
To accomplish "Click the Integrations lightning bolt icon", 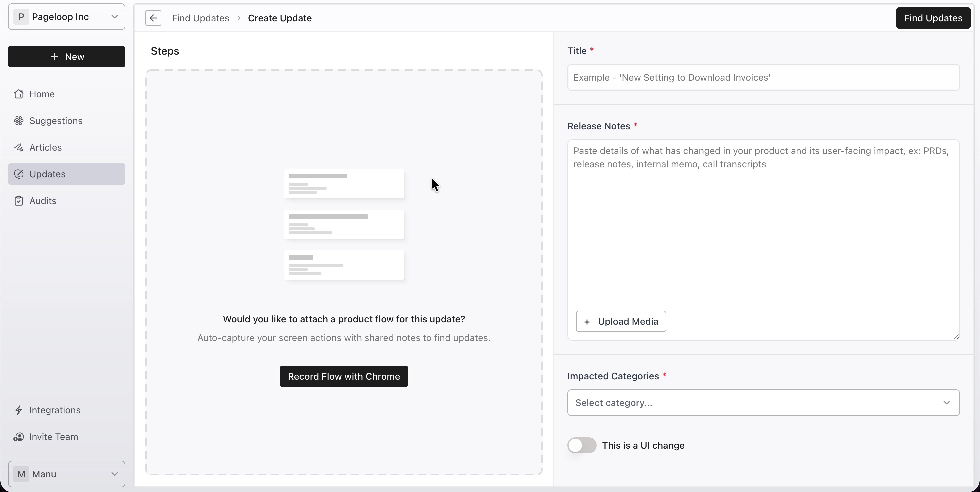I will coord(19,410).
